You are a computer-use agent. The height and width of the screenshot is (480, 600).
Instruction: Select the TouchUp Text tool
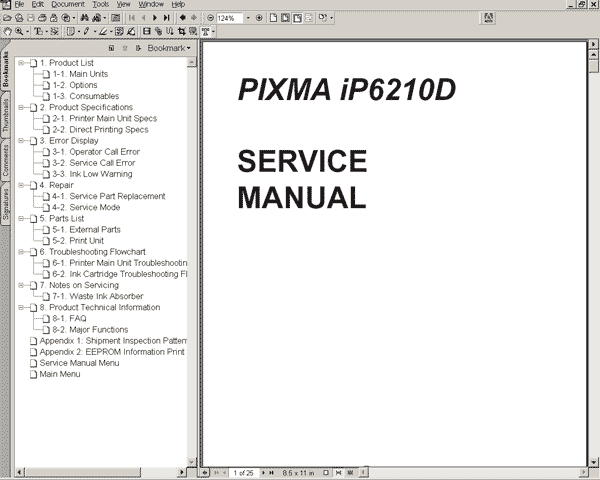tap(205, 31)
